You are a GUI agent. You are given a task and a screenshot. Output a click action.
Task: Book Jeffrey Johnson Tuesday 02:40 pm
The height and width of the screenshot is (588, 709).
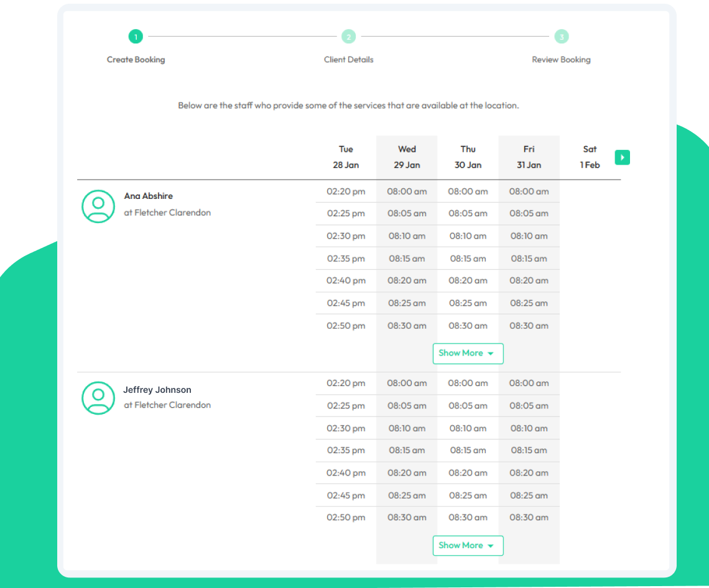346,473
